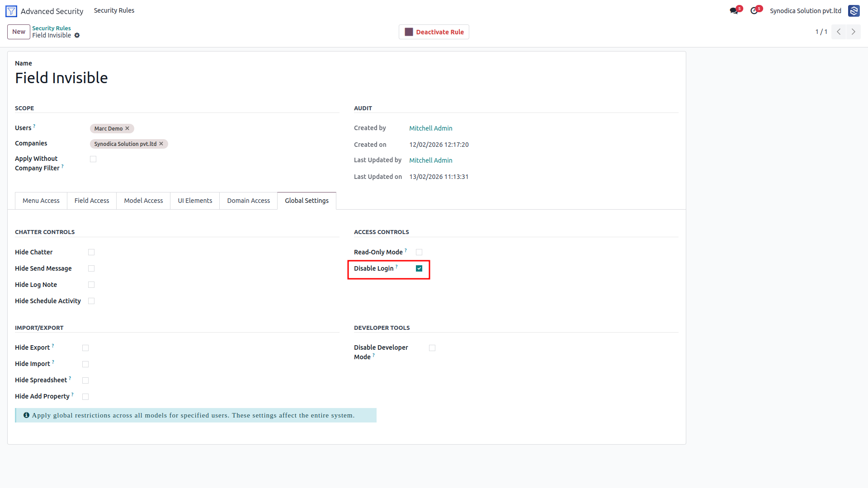Enable the Read-Only Mode checkbox
Viewport: 868px width, 488px height.
[x=419, y=252]
